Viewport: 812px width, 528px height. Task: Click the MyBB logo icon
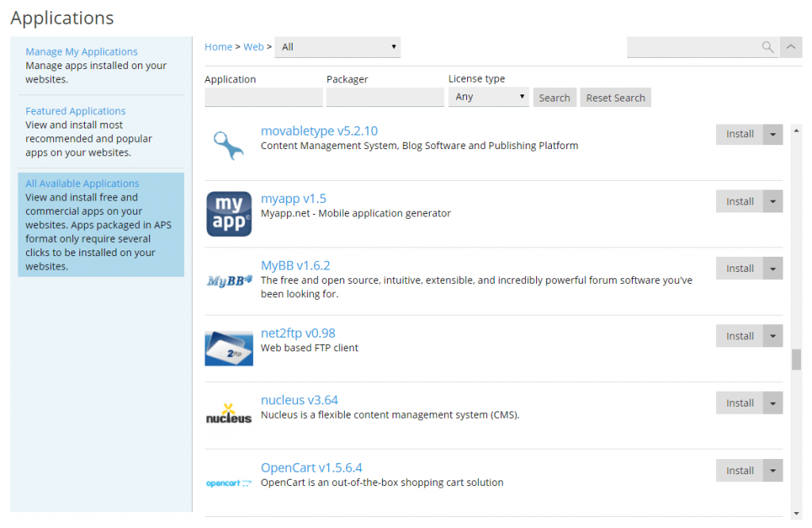(229, 281)
